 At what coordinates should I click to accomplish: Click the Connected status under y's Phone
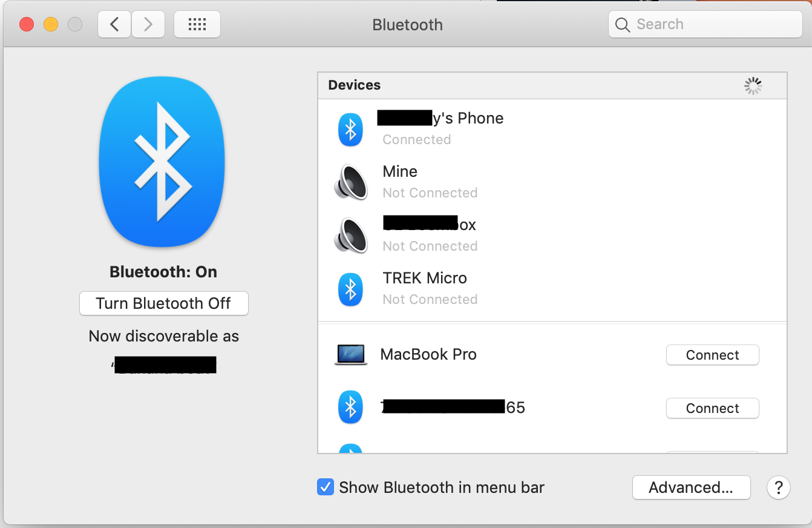pyautogui.click(x=417, y=139)
